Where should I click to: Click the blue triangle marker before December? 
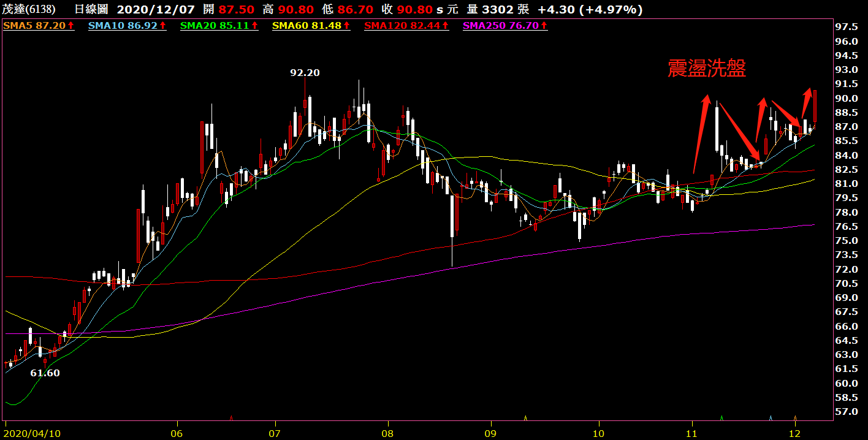771,419
